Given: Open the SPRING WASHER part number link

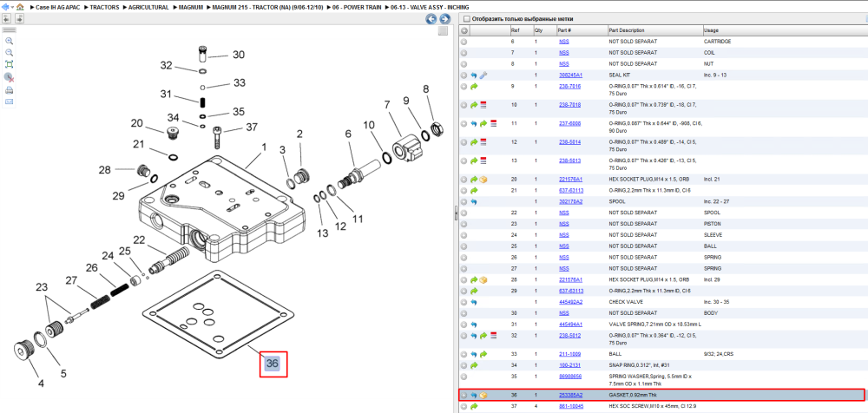Looking at the screenshot, I should coord(570,376).
